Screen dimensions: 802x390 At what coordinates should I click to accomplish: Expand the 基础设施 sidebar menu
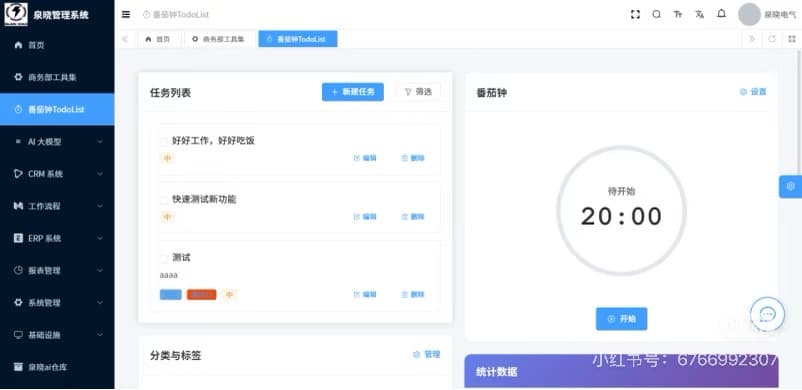pyautogui.click(x=57, y=335)
